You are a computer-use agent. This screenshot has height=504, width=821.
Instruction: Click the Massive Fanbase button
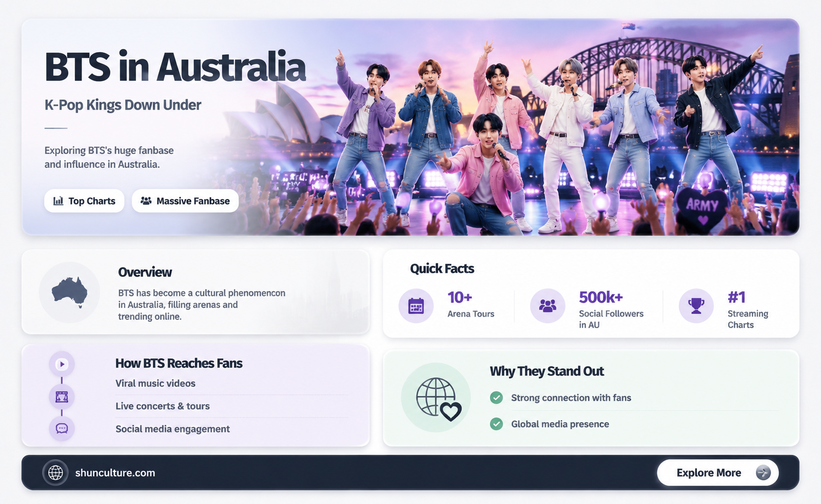(185, 201)
